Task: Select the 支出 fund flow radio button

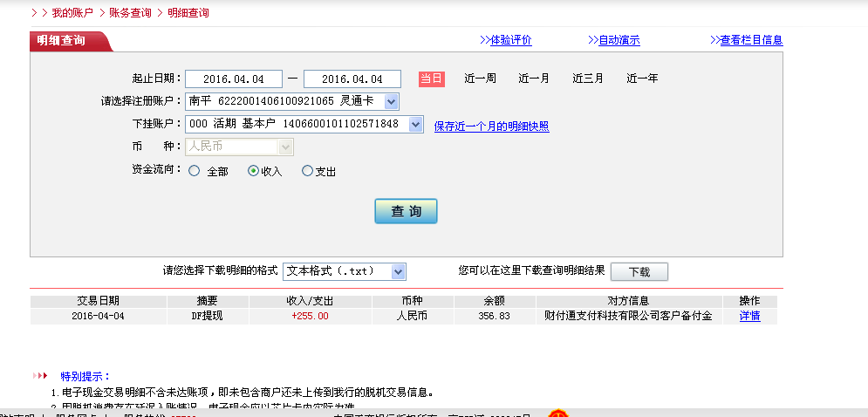Action: (x=307, y=172)
